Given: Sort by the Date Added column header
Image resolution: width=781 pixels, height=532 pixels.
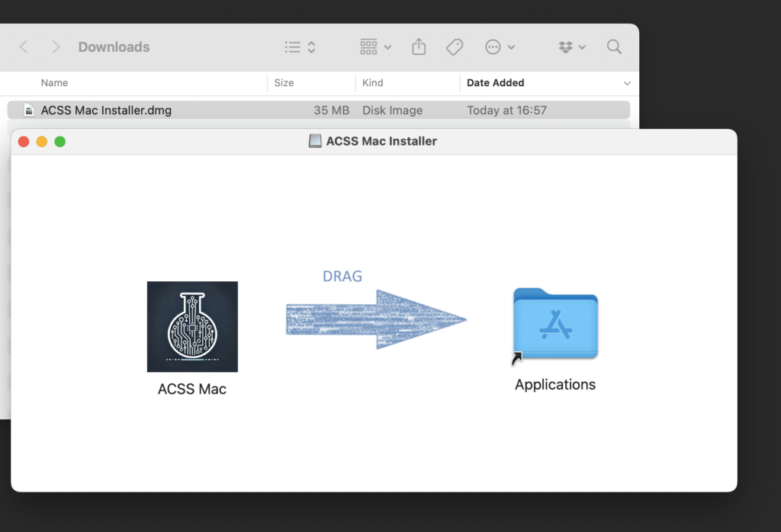Looking at the screenshot, I should click(x=495, y=82).
